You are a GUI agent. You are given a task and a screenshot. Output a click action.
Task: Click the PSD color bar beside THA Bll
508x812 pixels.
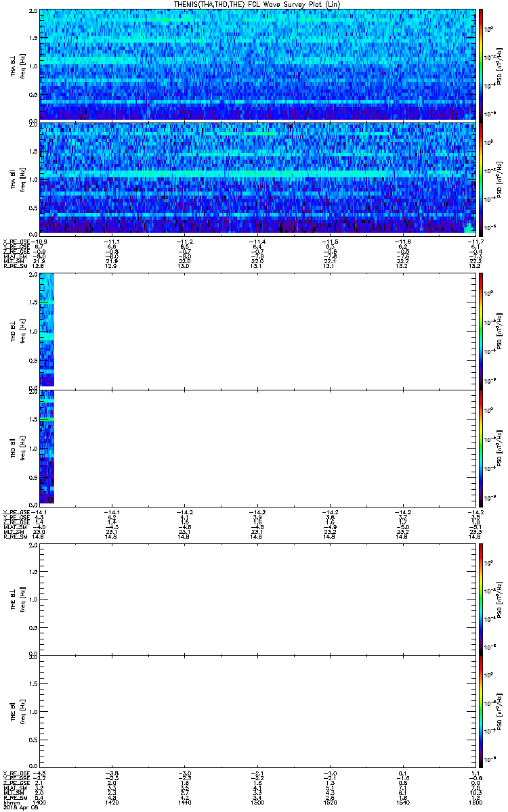pyautogui.click(x=481, y=178)
